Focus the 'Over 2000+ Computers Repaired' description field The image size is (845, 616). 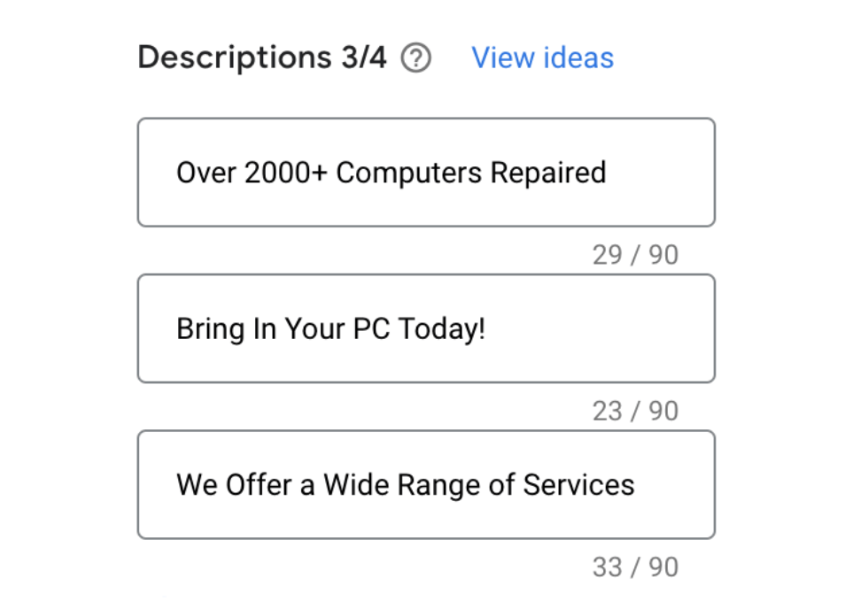point(425,173)
